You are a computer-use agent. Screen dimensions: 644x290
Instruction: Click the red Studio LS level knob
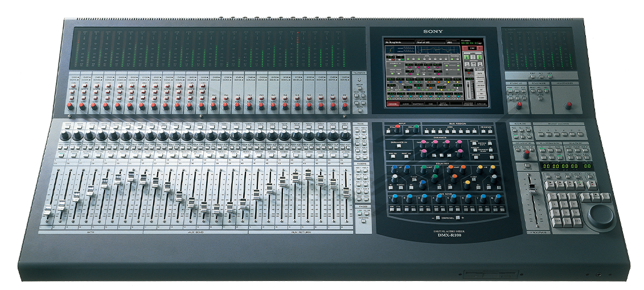tap(519, 105)
